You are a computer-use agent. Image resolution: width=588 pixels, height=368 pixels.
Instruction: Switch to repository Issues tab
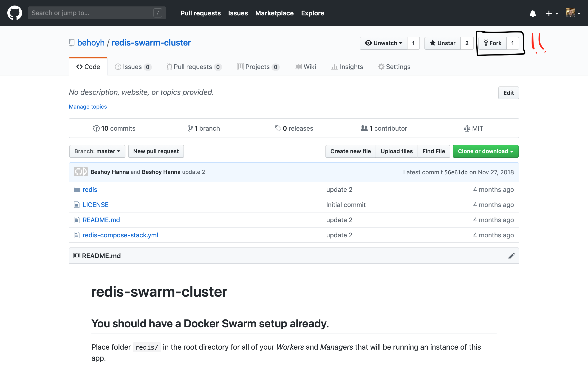(133, 67)
